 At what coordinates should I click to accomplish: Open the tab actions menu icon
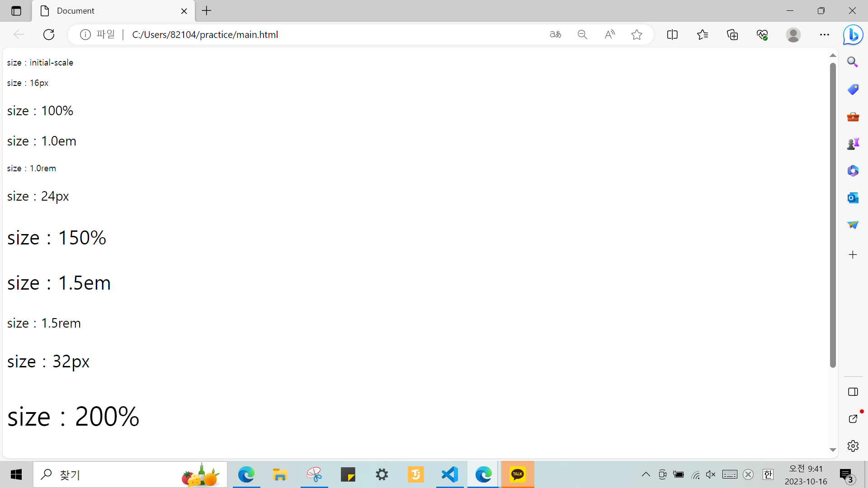pyautogui.click(x=16, y=11)
